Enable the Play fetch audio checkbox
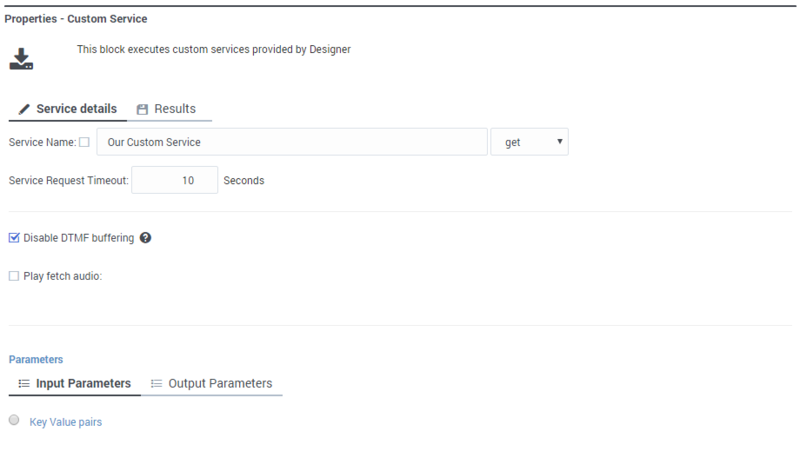800x451 pixels. coord(14,276)
